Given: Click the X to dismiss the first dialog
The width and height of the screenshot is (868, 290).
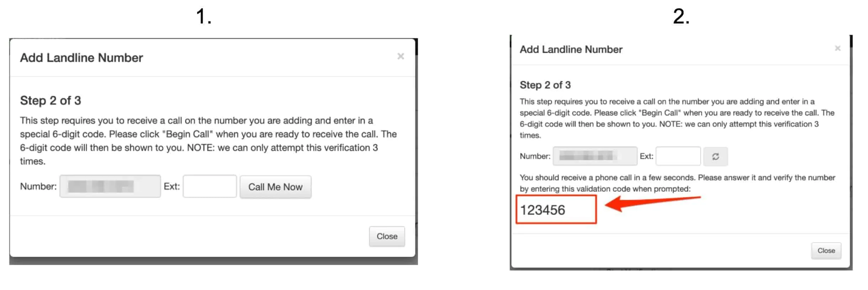Looking at the screenshot, I should (401, 56).
